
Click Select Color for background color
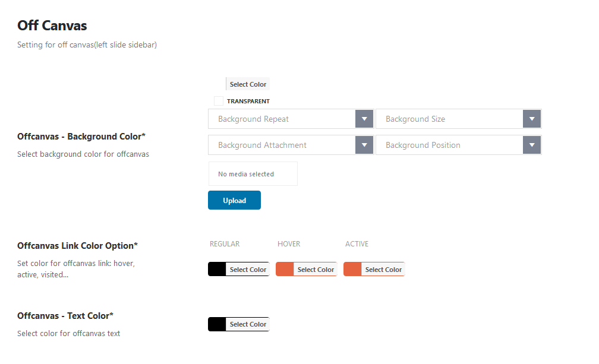pyautogui.click(x=248, y=84)
